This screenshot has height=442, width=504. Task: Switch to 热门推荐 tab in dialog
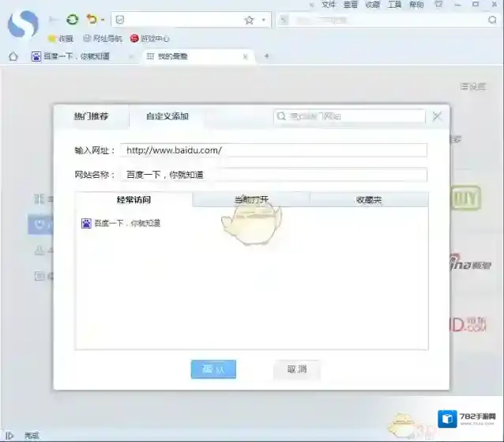[x=92, y=116]
